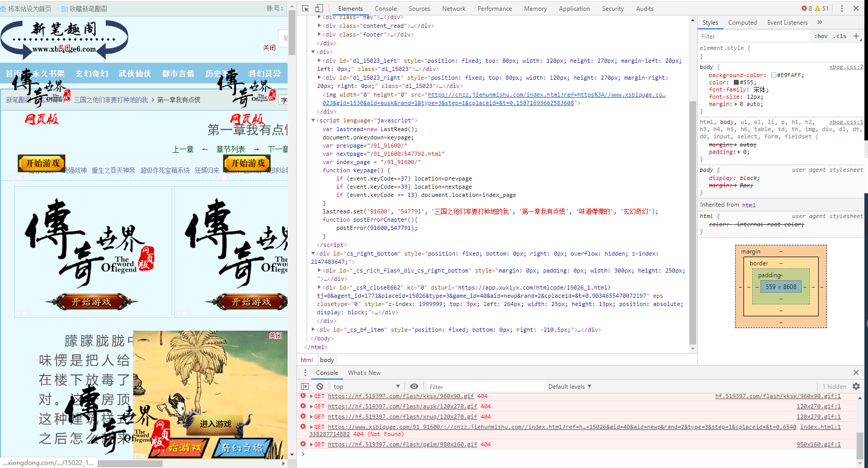Open the Network tab

point(453,8)
